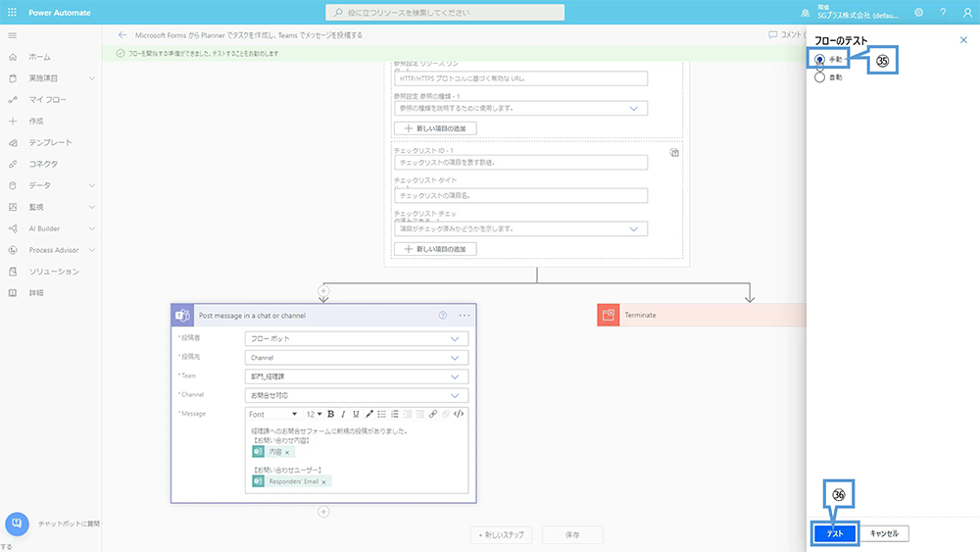
Task: Click the insert step plus above Post message
Action: [x=323, y=290]
